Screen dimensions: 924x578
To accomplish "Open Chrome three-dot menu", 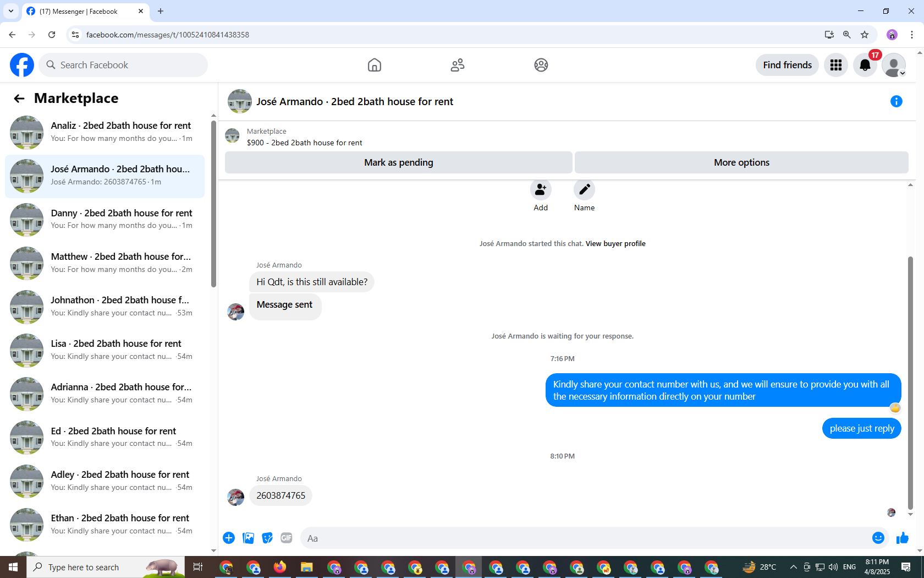I will click(x=912, y=35).
